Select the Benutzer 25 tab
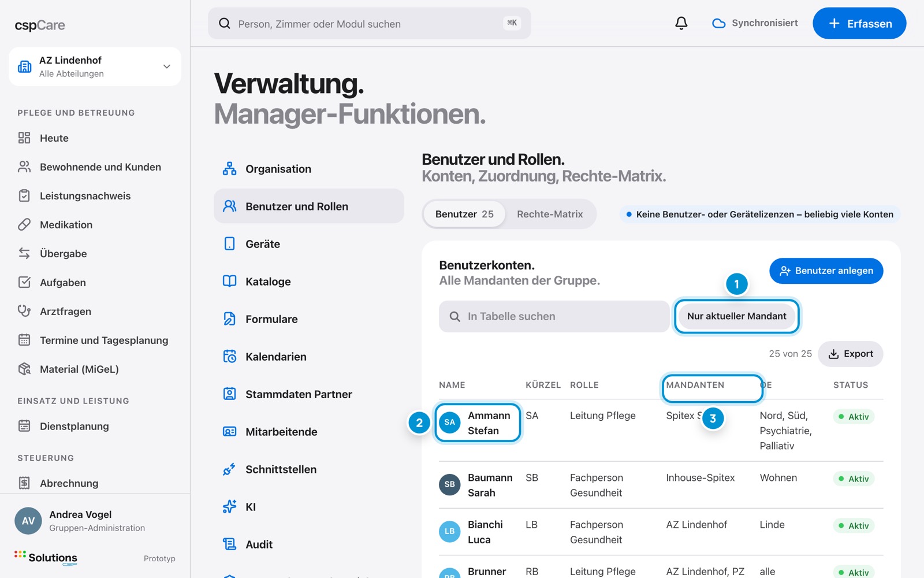Image resolution: width=924 pixels, height=578 pixels. coord(464,214)
